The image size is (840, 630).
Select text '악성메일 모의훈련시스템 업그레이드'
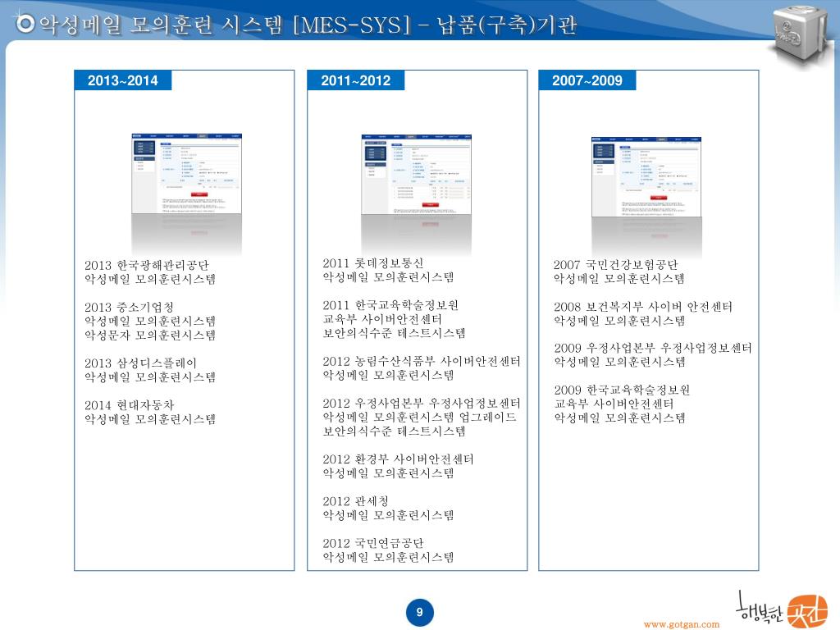point(419,417)
